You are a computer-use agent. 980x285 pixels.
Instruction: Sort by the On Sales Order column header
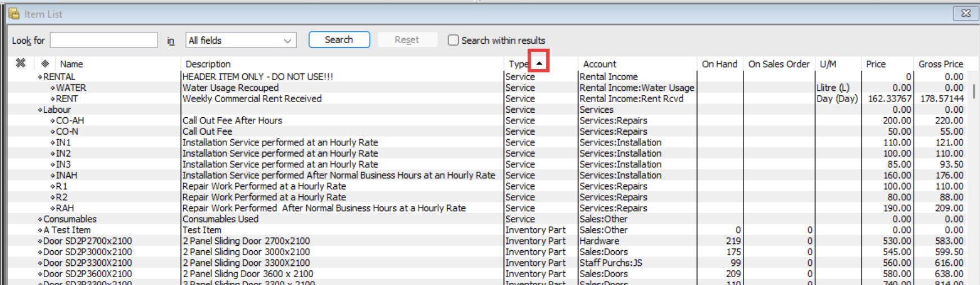coord(779,64)
